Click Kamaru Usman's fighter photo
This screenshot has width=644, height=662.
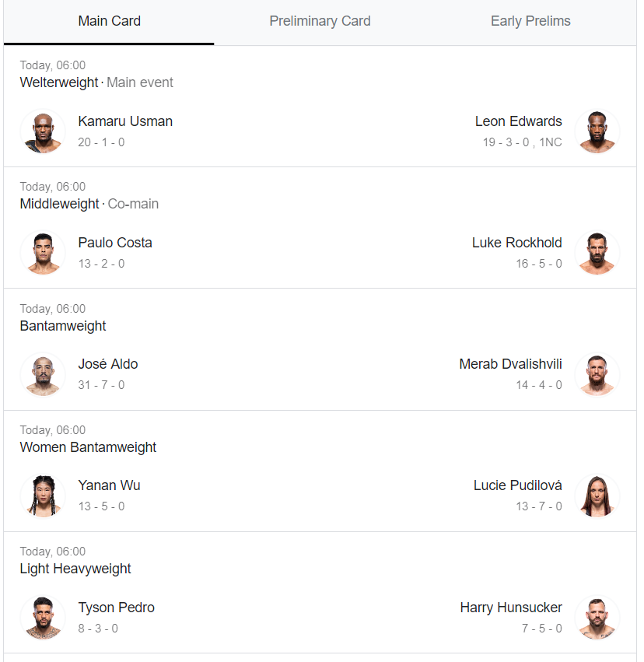coord(43,131)
